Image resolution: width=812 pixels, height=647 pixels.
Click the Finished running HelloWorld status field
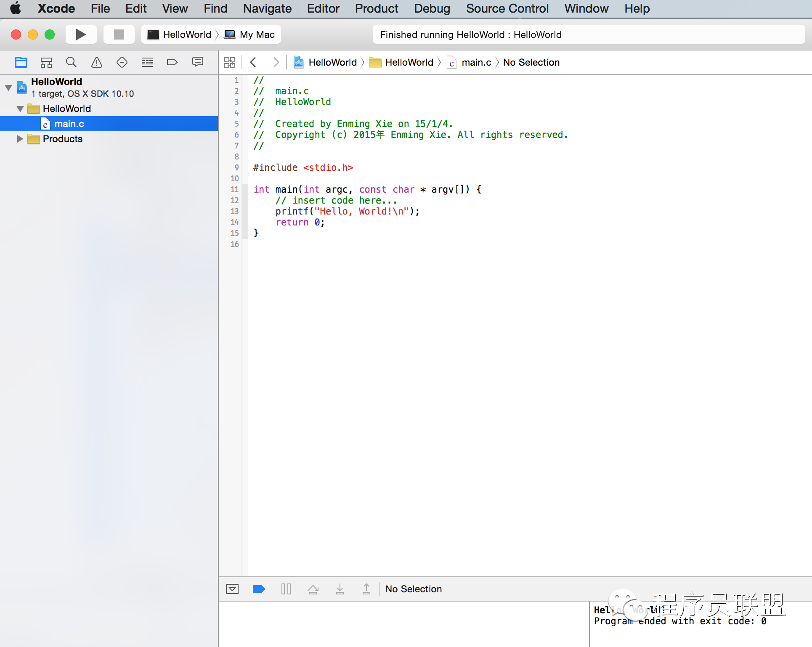coord(589,34)
